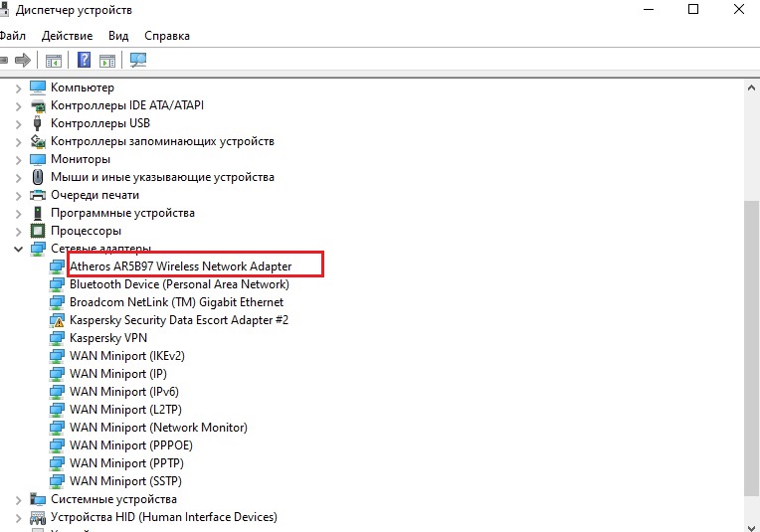
Task: Open the Справка menu
Action: pyautogui.click(x=166, y=36)
